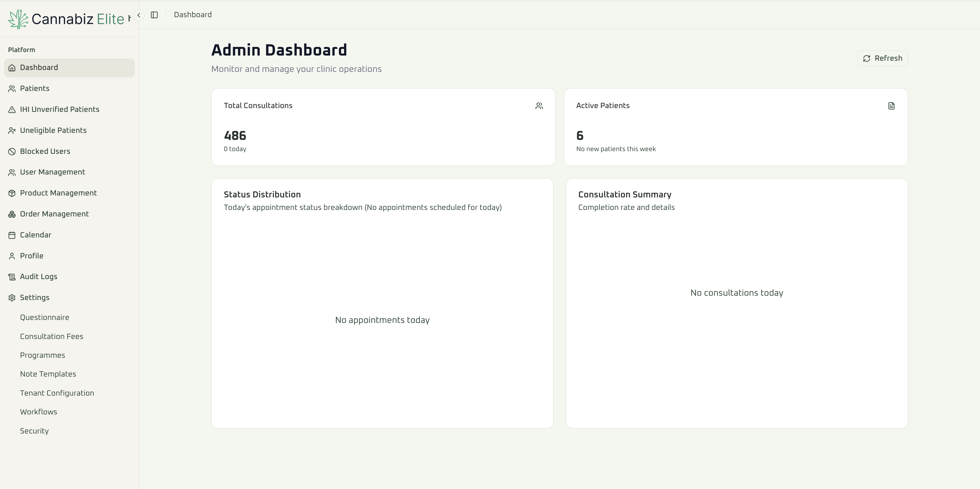Collapse the sidebar with the back chevron
Image resolution: width=980 pixels, height=489 pixels.
[x=139, y=15]
